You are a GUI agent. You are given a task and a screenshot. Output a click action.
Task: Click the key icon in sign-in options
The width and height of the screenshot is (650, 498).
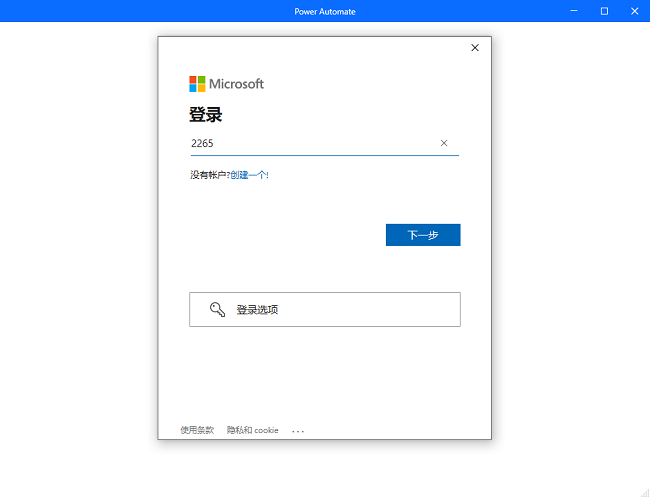[x=217, y=309]
